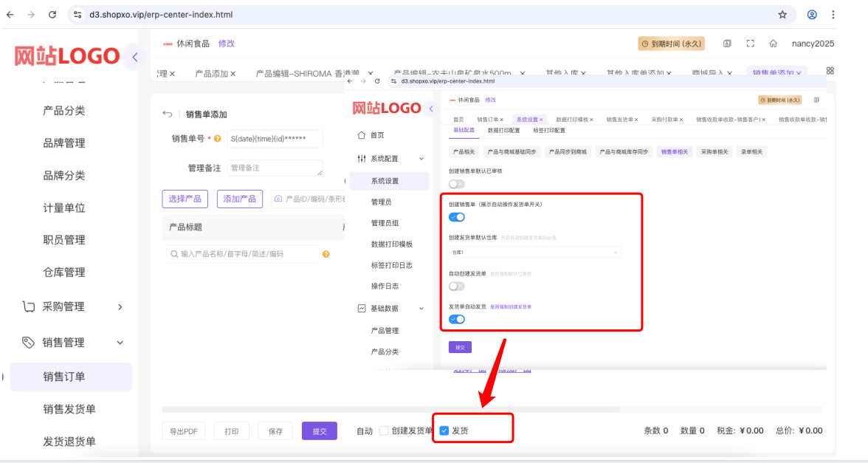Switch to 产品编辑-SHIROMA tab
The width and height of the screenshot is (868, 463).
coord(308,74)
